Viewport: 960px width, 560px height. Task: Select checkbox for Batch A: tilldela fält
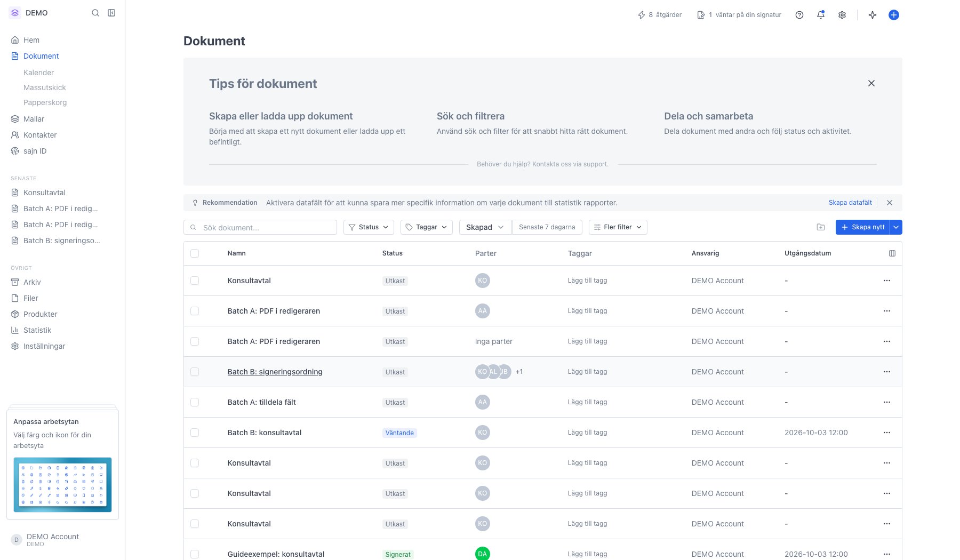point(195,402)
